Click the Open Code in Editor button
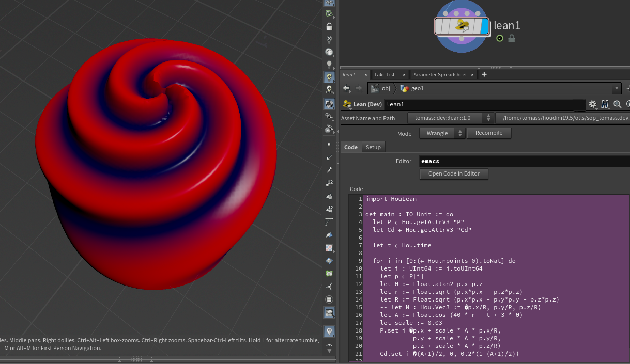Viewport: 630px width, 364px height. point(454,173)
